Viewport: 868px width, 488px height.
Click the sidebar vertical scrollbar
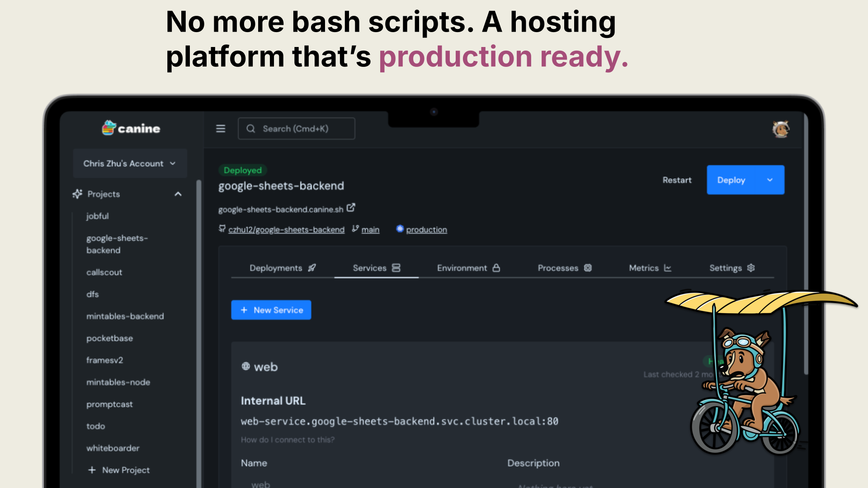[x=198, y=333]
